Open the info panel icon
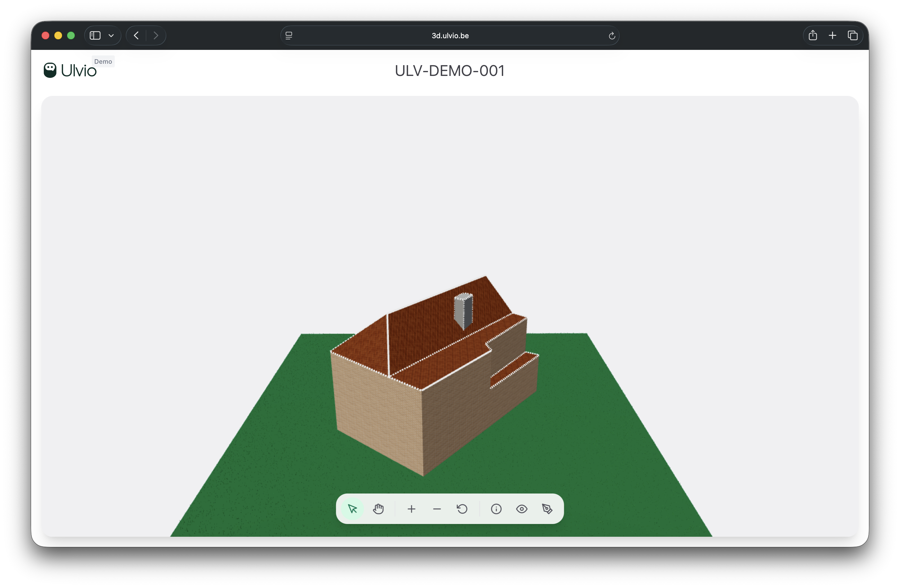900x588 pixels. tap(496, 509)
